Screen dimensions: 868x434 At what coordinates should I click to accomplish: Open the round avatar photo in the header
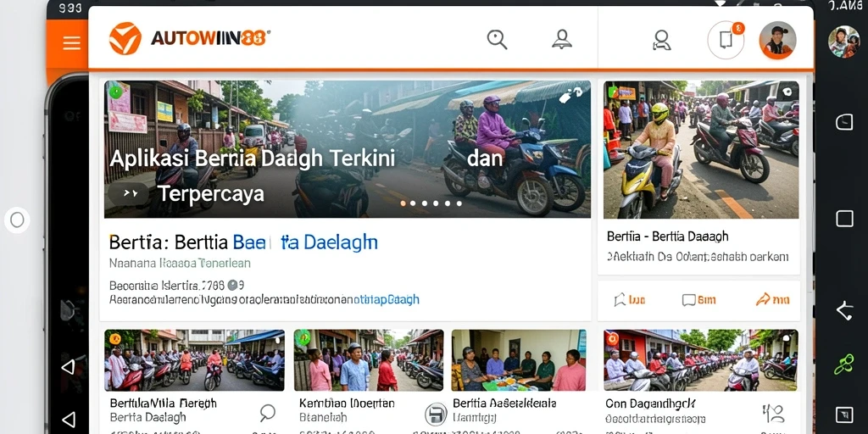pos(778,40)
